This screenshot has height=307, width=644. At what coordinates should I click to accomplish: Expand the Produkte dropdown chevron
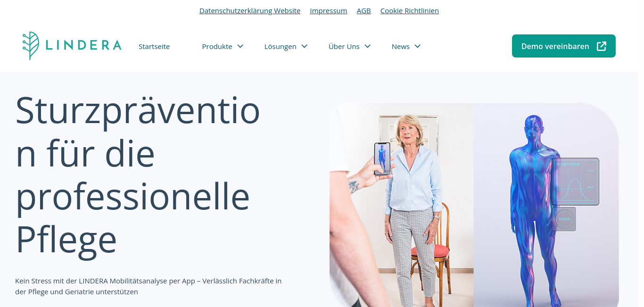point(240,46)
